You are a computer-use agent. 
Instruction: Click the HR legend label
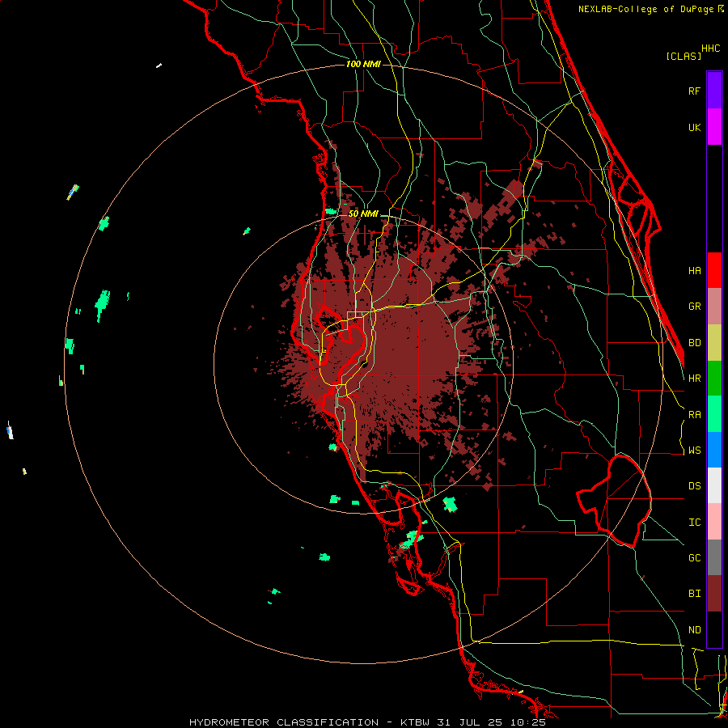point(694,379)
